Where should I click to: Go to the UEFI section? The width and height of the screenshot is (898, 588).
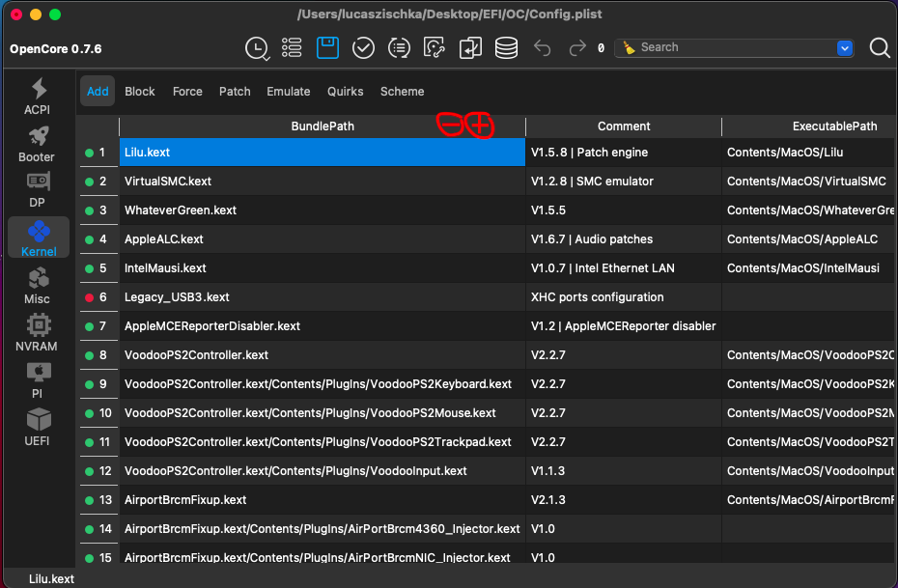point(37,428)
